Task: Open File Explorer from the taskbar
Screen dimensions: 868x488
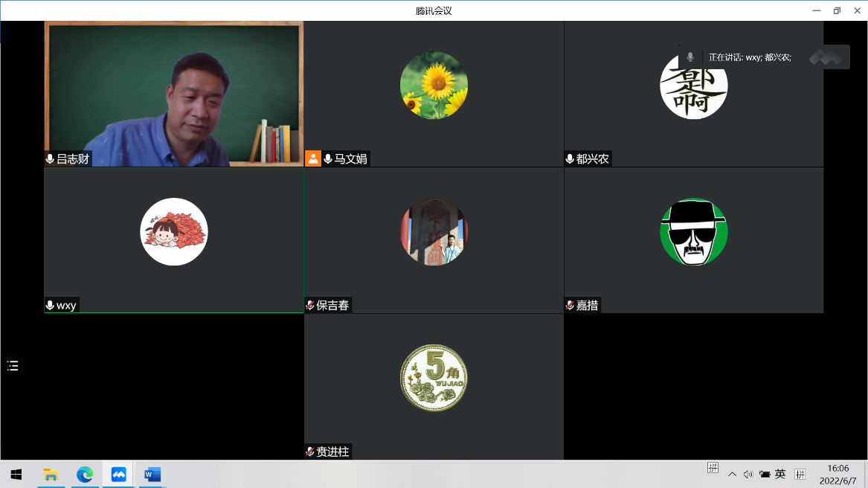Action: (x=51, y=475)
